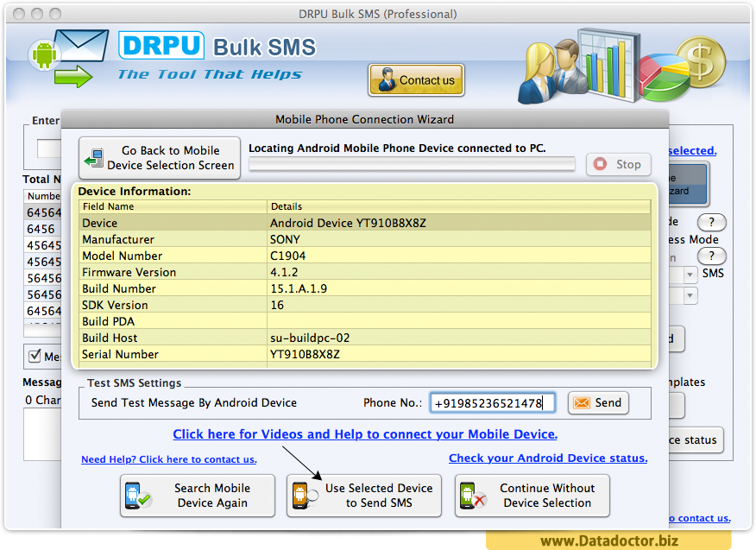The image size is (756, 550).
Task: Open the dropdown below the SMS selector
Action: pyautogui.click(x=692, y=295)
